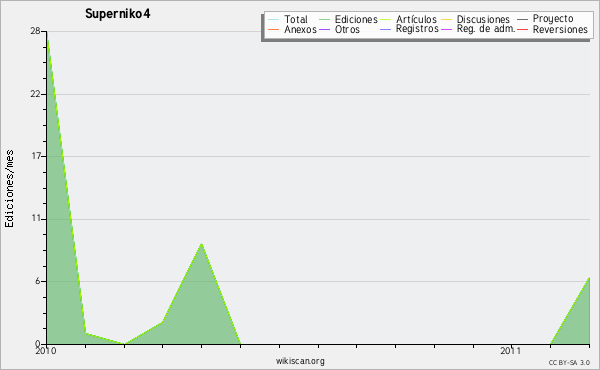
Task: Click the Superniko4 chart title
Action: coord(118,14)
